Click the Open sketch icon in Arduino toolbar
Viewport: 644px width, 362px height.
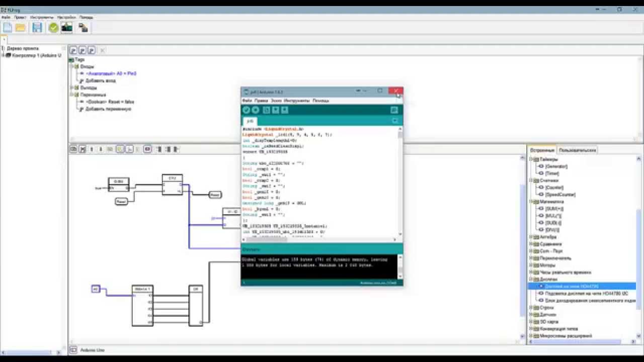276,110
